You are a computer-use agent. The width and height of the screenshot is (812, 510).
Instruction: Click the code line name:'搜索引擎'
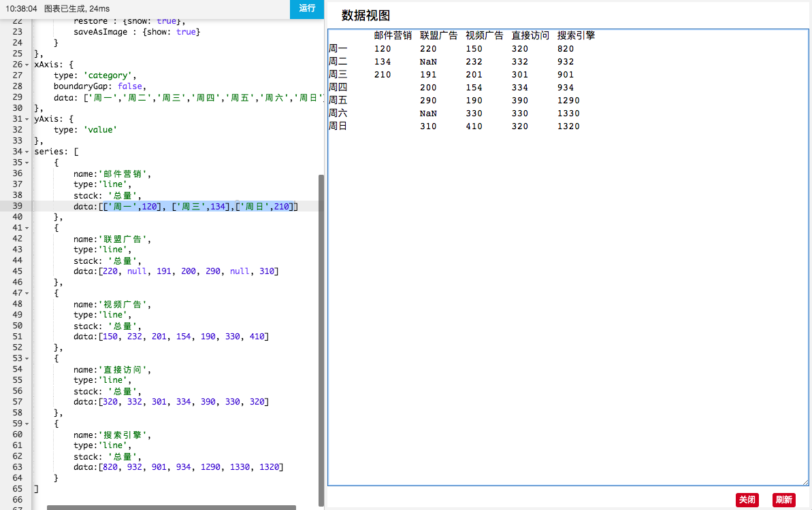tap(112, 435)
